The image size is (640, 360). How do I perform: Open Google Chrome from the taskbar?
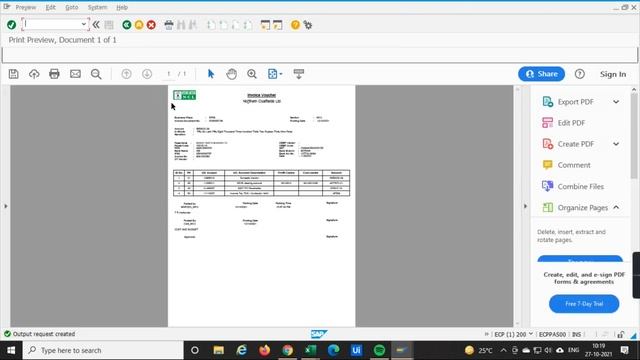tap(288, 350)
